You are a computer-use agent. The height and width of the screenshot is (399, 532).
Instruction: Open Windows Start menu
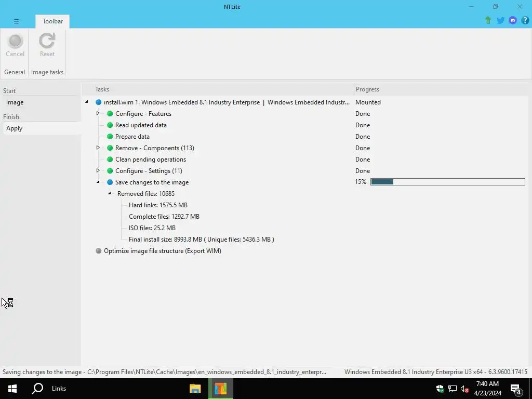point(12,389)
